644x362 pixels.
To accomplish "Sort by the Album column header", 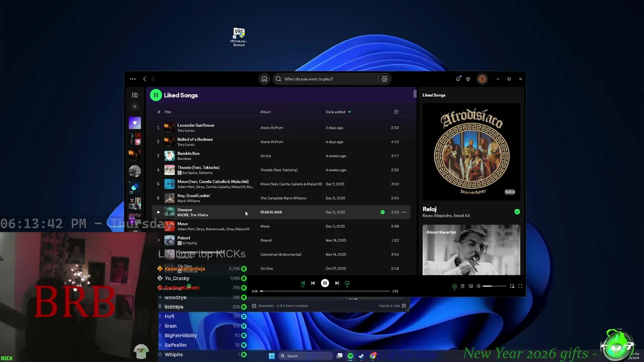I will click(x=266, y=112).
